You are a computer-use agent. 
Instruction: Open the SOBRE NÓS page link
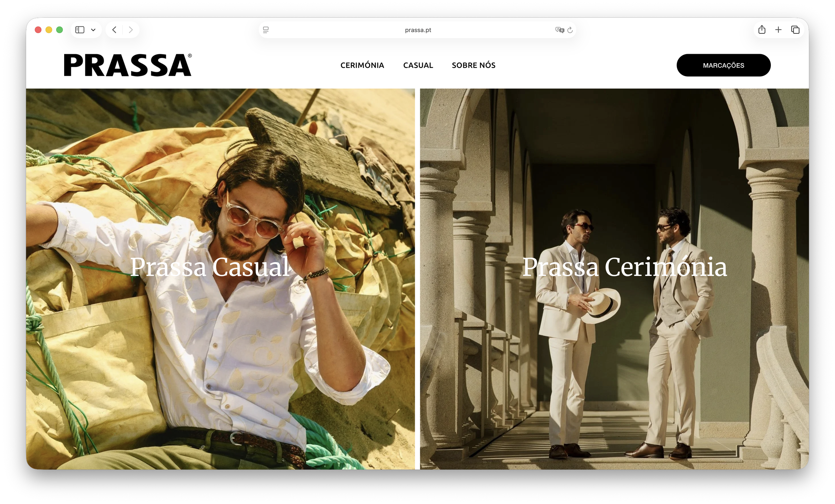click(x=473, y=65)
